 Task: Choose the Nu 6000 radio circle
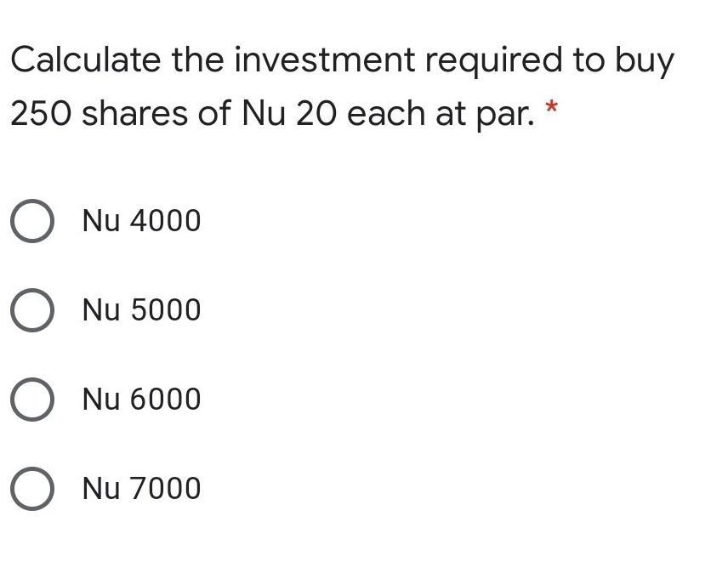32,400
